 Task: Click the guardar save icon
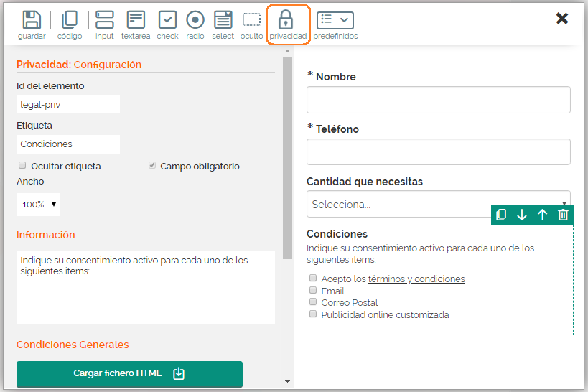pyautogui.click(x=32, y=20)
